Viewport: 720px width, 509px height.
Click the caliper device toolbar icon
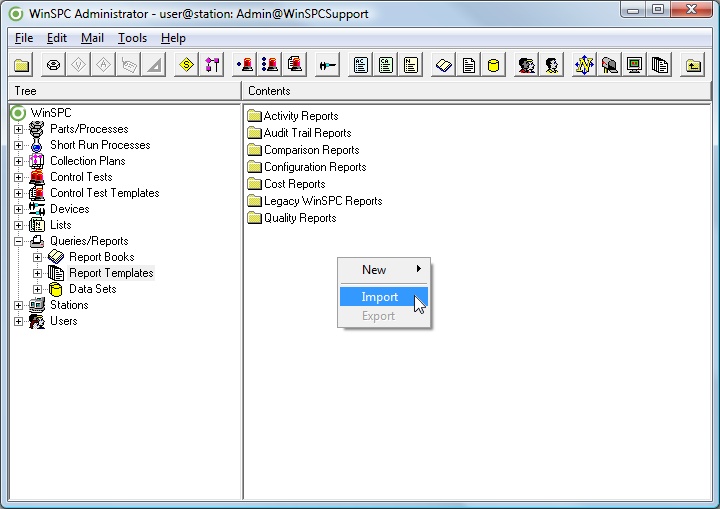pos(327,65)
